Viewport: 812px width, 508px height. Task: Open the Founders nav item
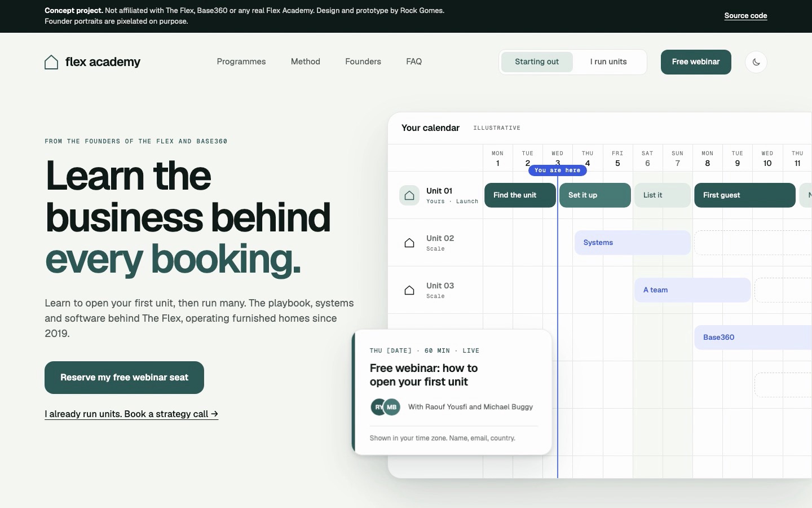pyautogui.click(x=363, y=62)
